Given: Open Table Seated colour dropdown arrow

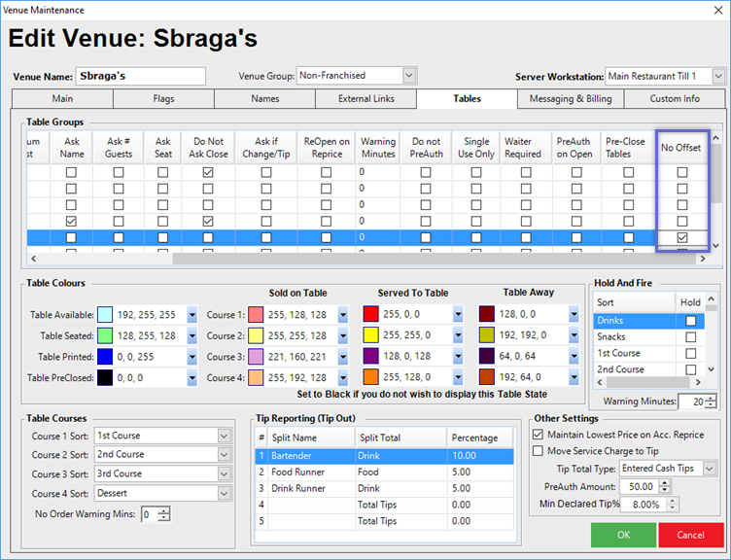Looking at the screenshot, I should click(192, 336).
